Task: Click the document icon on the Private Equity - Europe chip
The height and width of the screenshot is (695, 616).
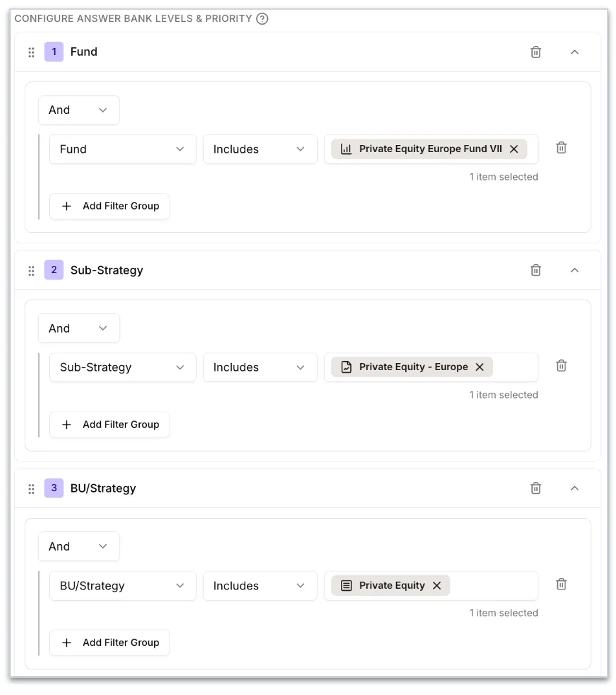Action: (x=346, y=367)
